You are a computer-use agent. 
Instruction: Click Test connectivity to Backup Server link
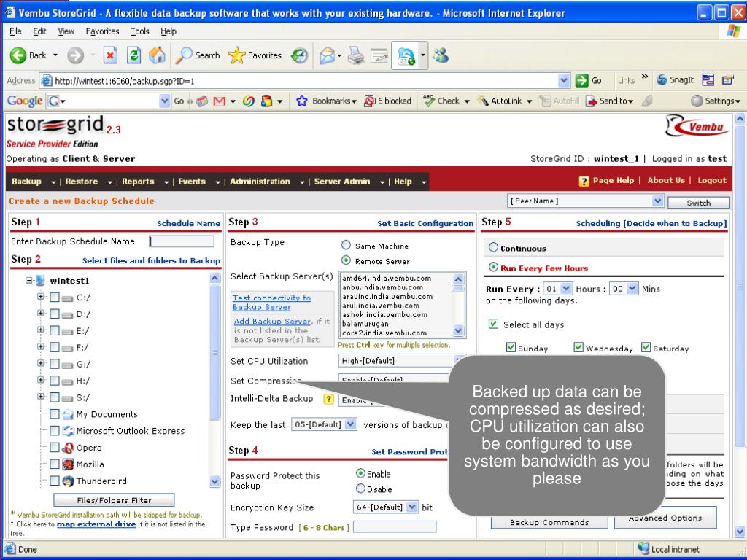271,303
